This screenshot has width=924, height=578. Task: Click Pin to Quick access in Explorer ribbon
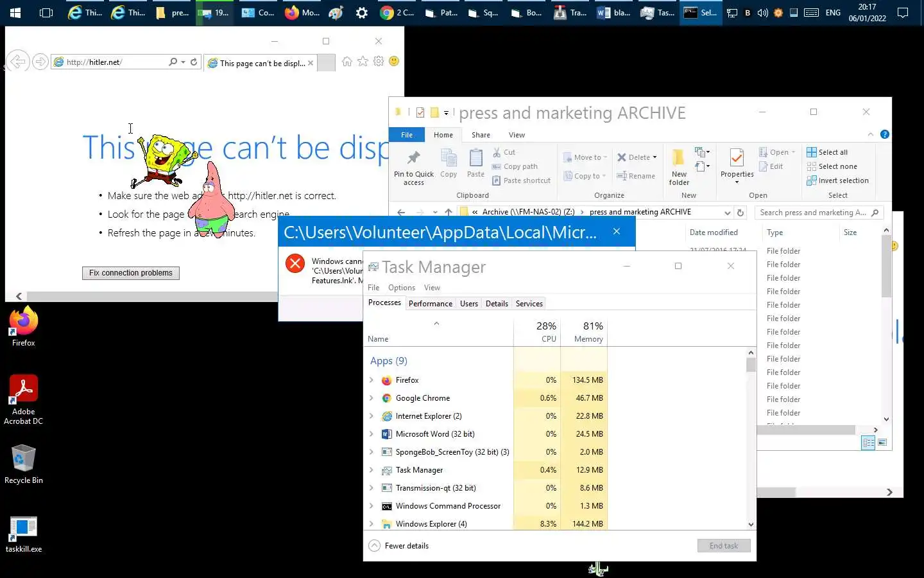pos(414,167)
